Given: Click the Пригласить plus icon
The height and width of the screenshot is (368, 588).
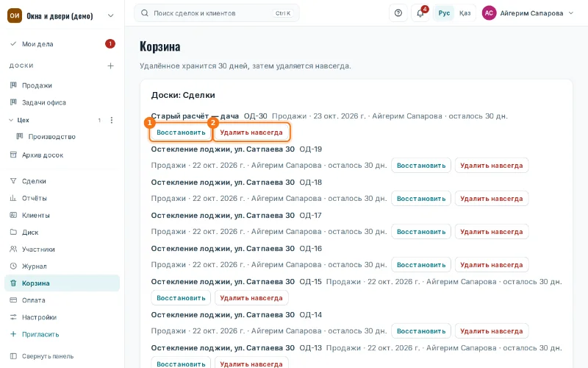Looking at the screenshot, I should 13,334.
